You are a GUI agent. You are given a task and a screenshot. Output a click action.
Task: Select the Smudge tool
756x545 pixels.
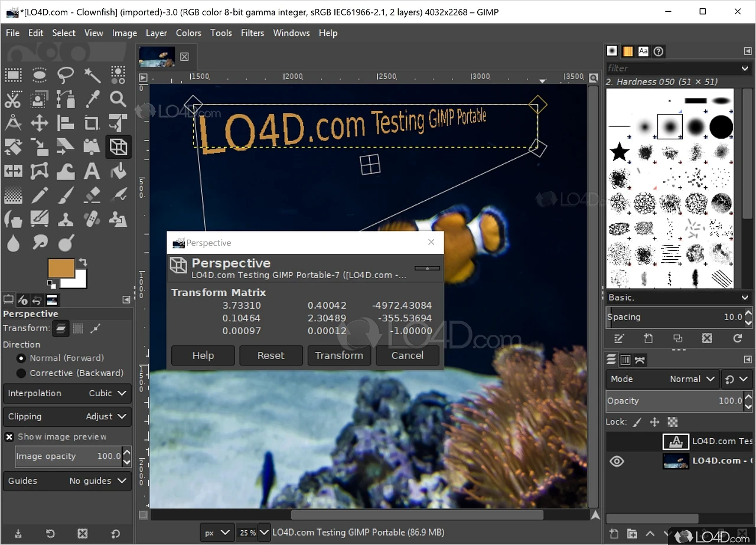coord(40,242)
